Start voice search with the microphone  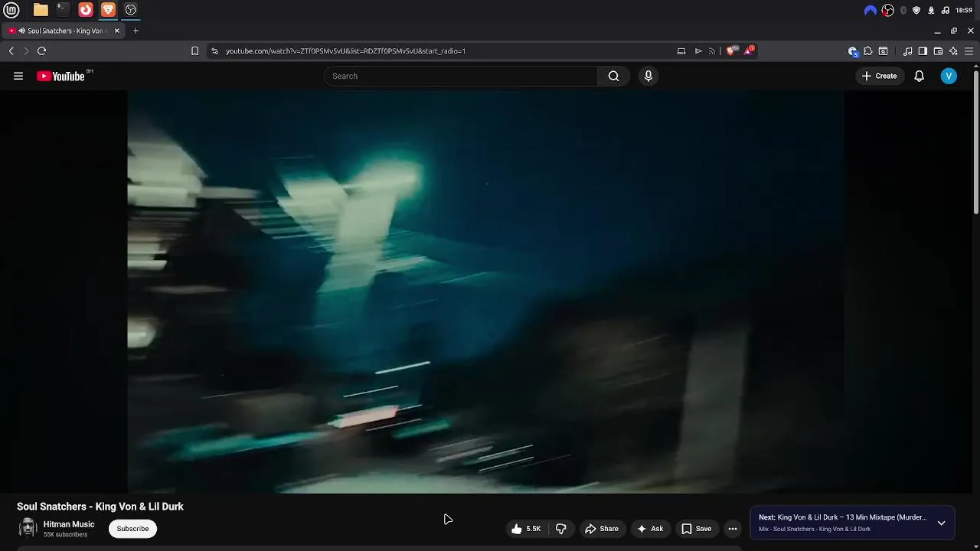click(x=648, y=76)
